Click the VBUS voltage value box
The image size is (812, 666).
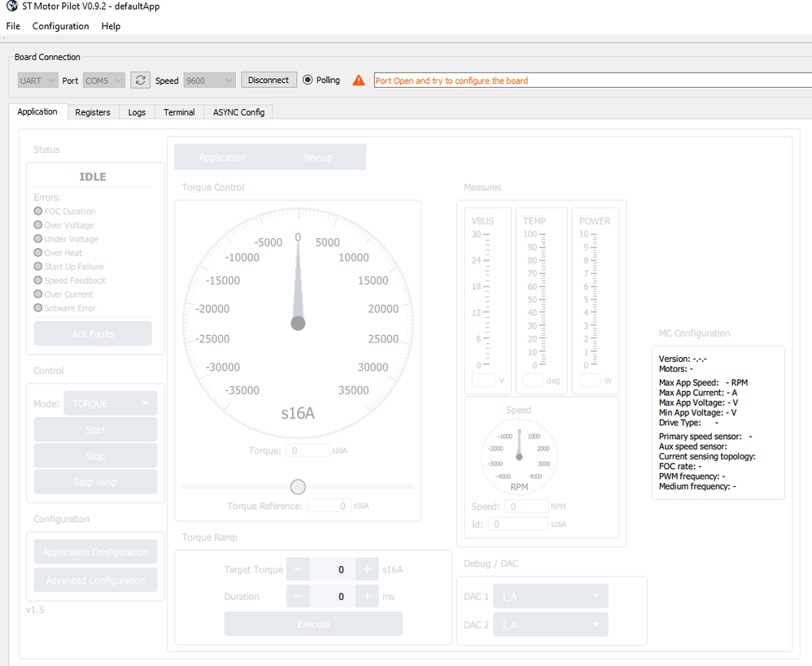tap(483, 381)
